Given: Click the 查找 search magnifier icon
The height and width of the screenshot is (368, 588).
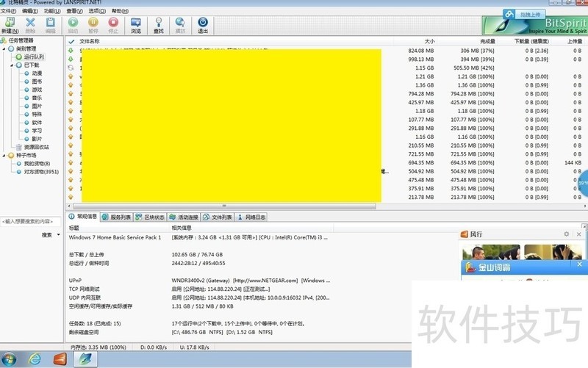Looking at the screenshot, I should (x=159, y=25).
